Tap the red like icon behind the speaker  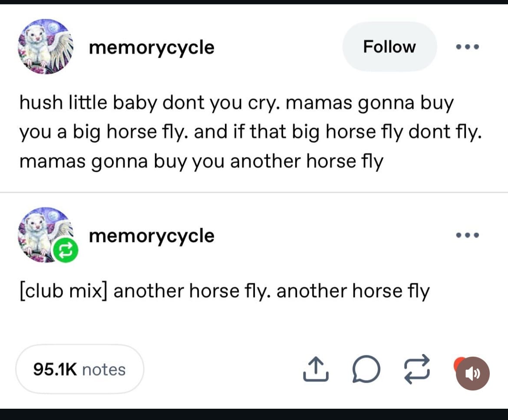[x=458, y=363]
